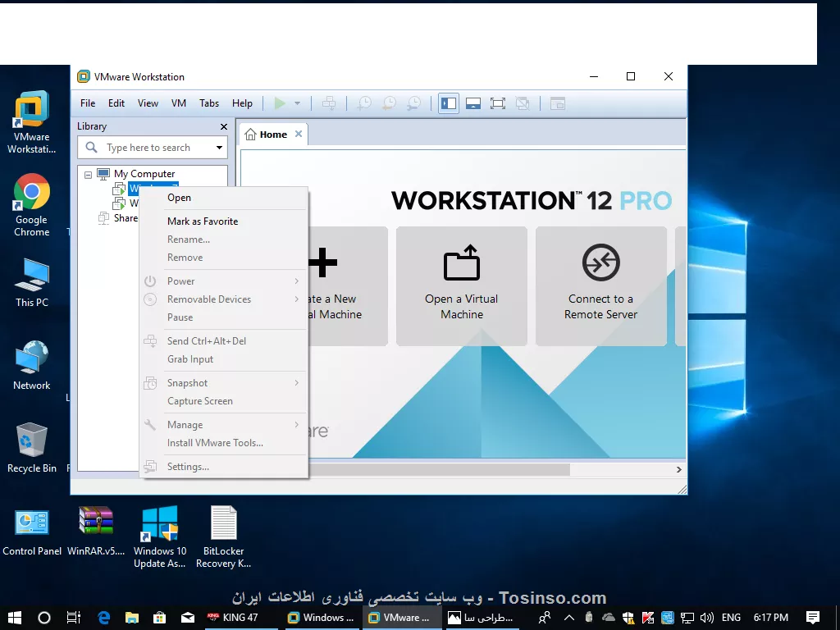This screenshot has width=840, height=630.
Task: Click the Windows Start button
Action: coord(15,618)
